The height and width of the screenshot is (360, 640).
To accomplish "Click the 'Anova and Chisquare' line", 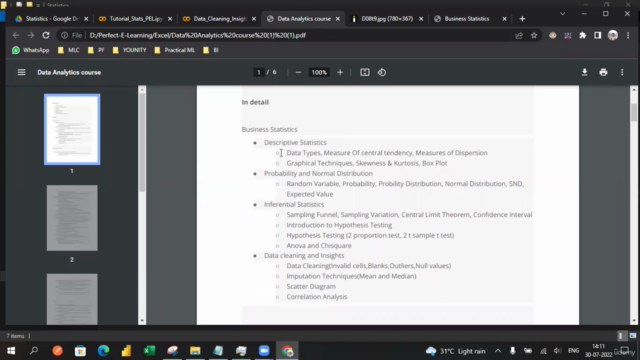I will pos(319,246).
